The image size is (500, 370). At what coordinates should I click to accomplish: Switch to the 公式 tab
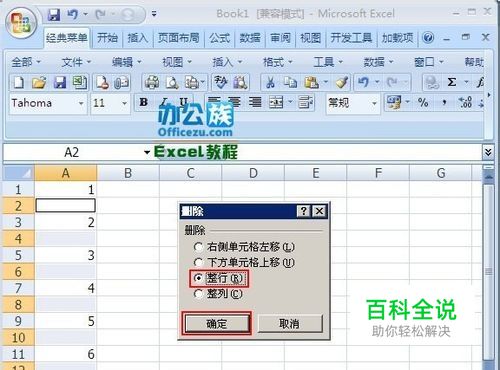click(220, 38)
